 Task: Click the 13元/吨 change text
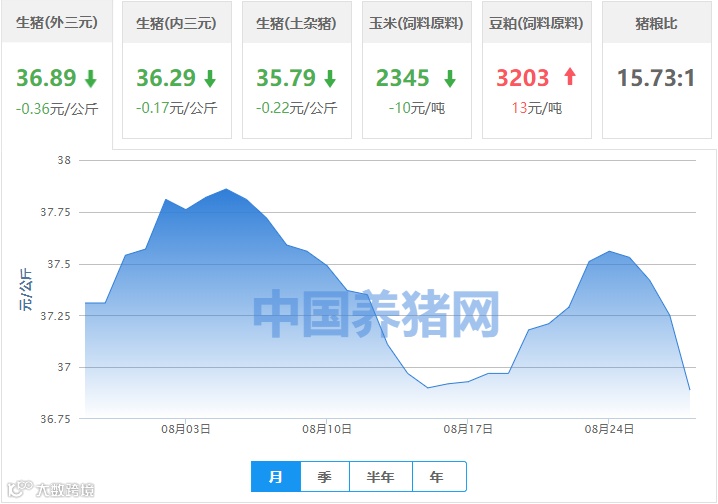point(537,108)
